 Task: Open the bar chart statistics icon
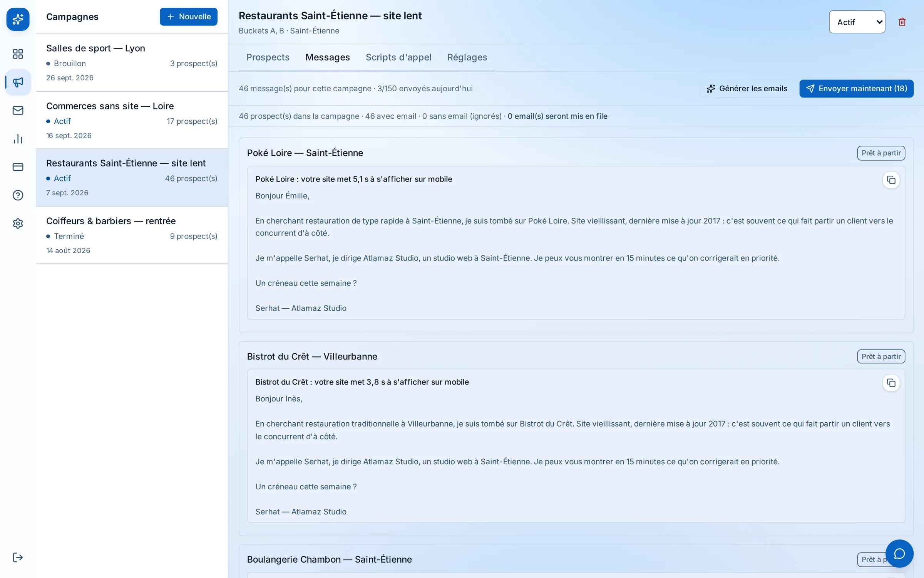click(18, 139)
